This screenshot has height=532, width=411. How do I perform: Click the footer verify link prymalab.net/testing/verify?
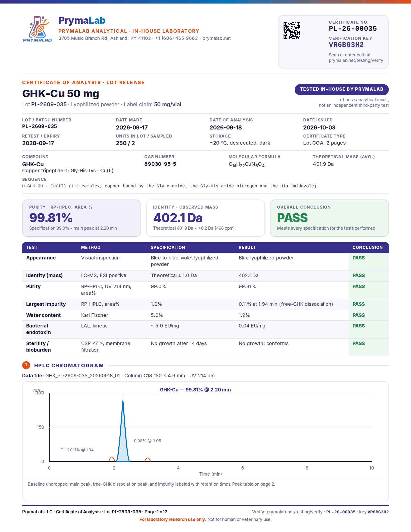(x=294, y=512)
